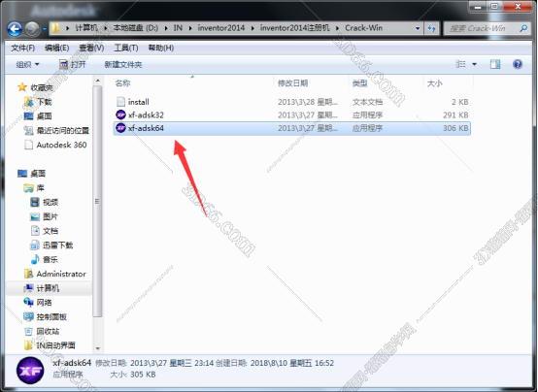The image size is (538, 392).
Task: Open address bar history dropdown arrow
Action: (x=418, y=28)
